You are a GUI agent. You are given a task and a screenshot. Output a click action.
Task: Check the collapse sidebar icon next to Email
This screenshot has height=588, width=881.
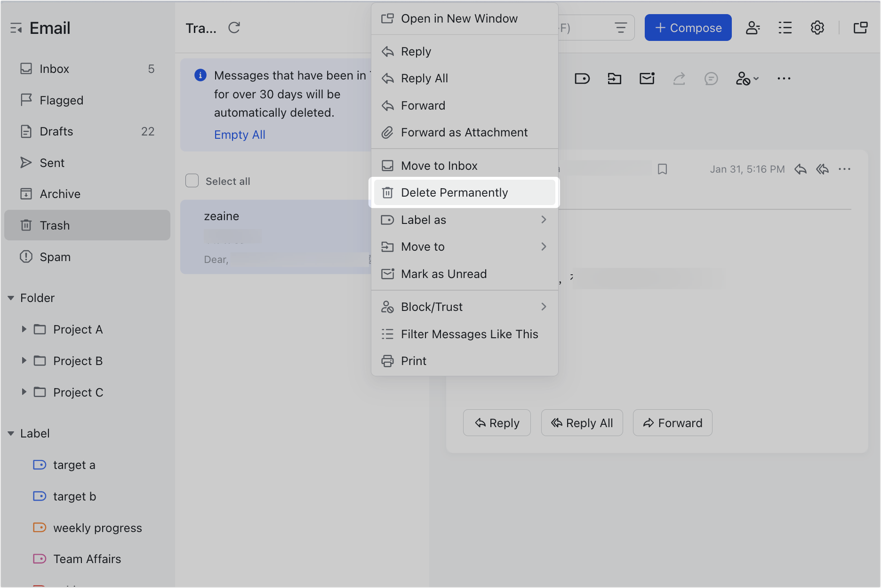pos(16,28)
